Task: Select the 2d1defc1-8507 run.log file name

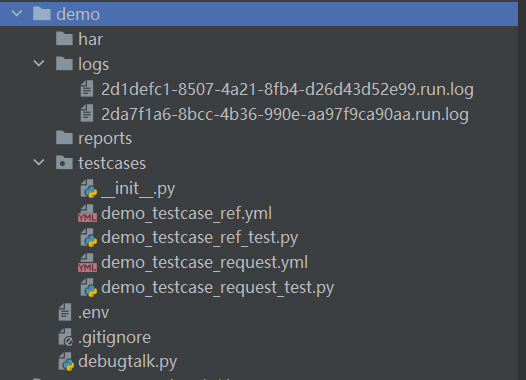Action: tap(287, 90)
